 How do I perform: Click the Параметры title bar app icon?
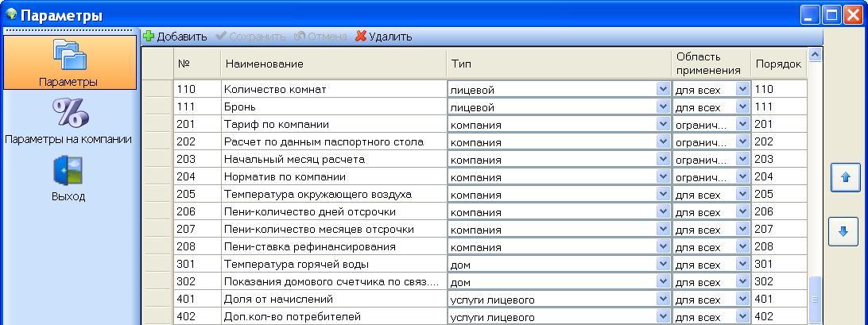coord(10,15)
